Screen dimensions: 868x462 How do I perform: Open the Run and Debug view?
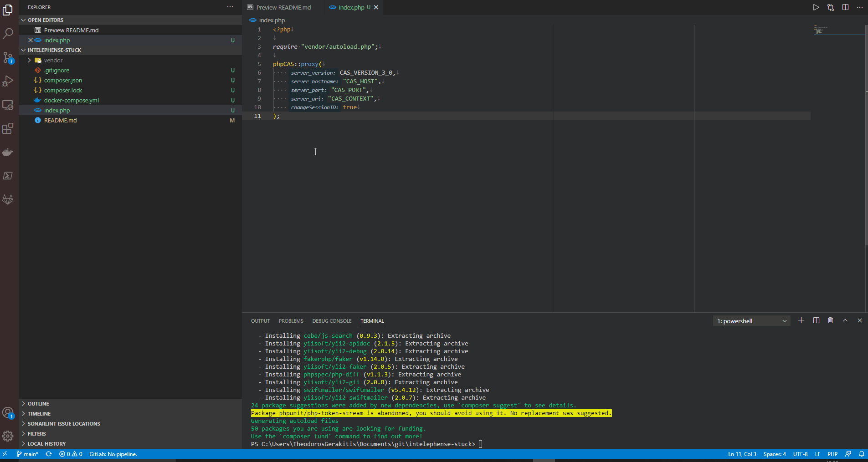8,81
